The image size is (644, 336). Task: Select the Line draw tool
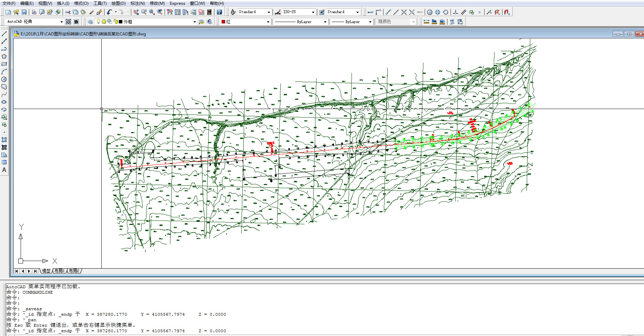click(4, 34)
